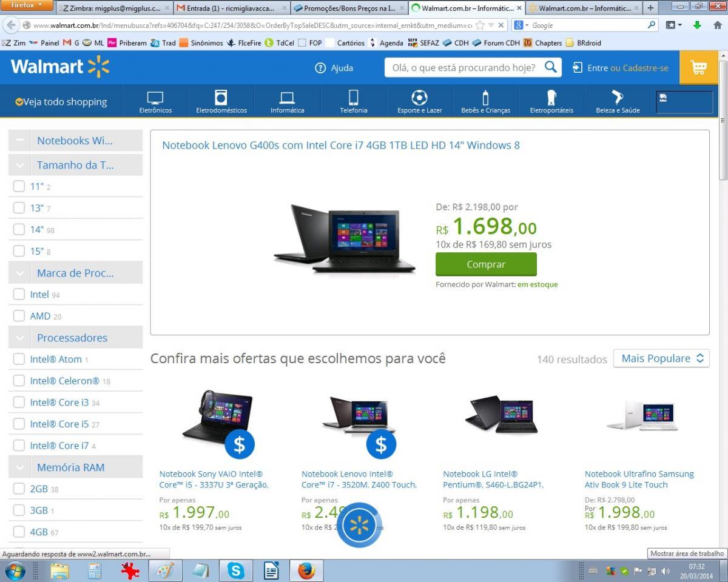This screenshot has height=582, width=728.
Task: Check the 11" screen size filter
Action: click(19, 187)
